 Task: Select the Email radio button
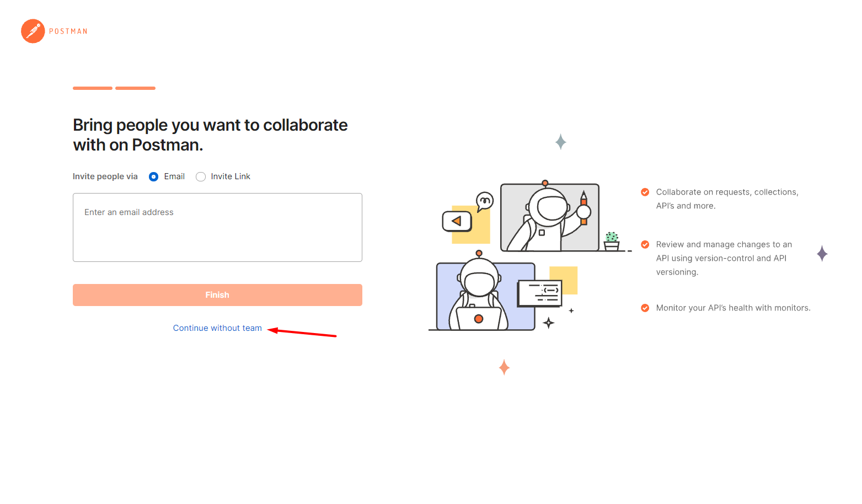coord(154,176)
